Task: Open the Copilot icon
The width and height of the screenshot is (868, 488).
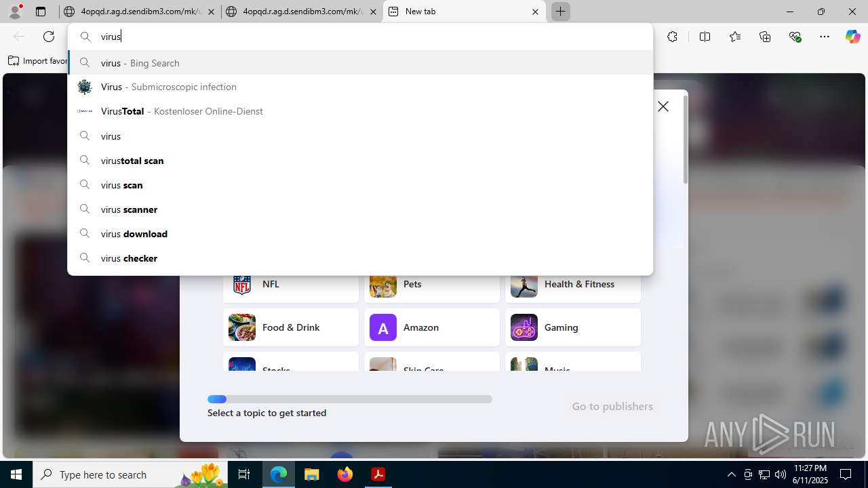Action: click(x=852, y=37)
